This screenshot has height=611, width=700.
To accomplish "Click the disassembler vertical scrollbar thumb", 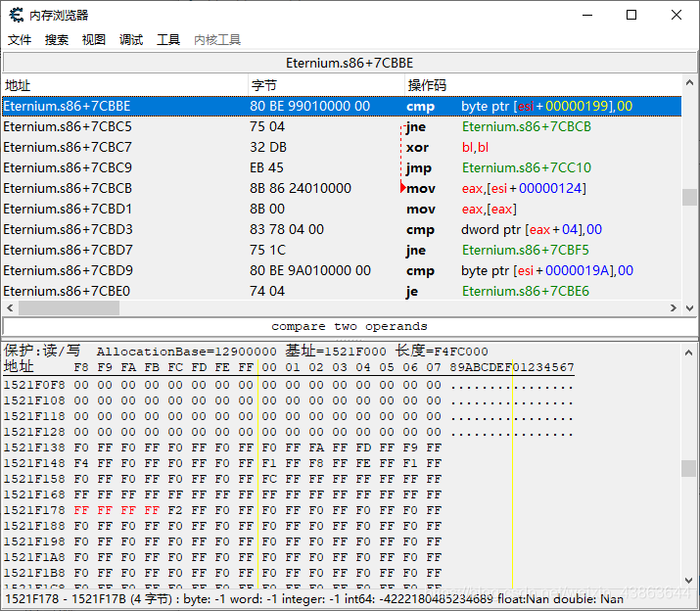I will pos(689,197).
